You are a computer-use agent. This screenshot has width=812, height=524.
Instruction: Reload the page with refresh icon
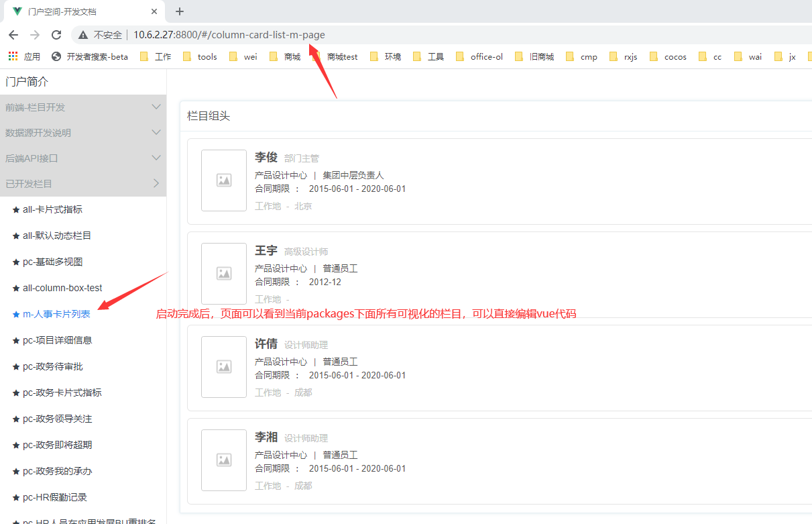56,35
